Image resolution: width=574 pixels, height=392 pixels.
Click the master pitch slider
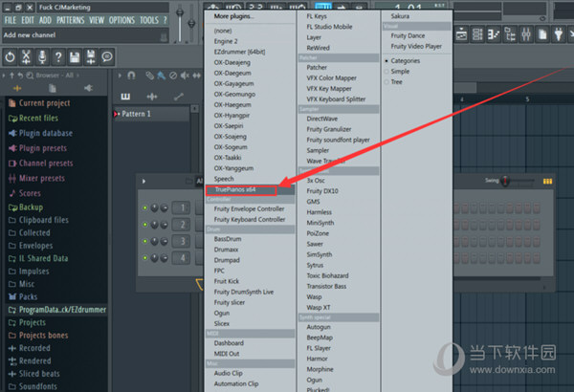click(191, 23)
